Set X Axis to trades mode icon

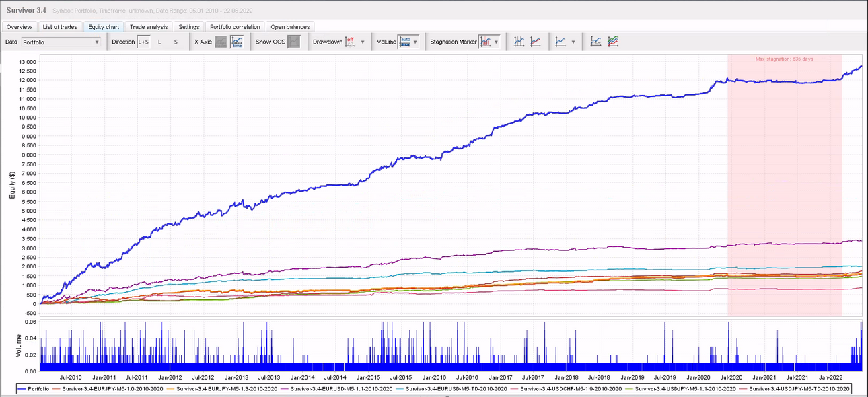click(x=221, y=42)
